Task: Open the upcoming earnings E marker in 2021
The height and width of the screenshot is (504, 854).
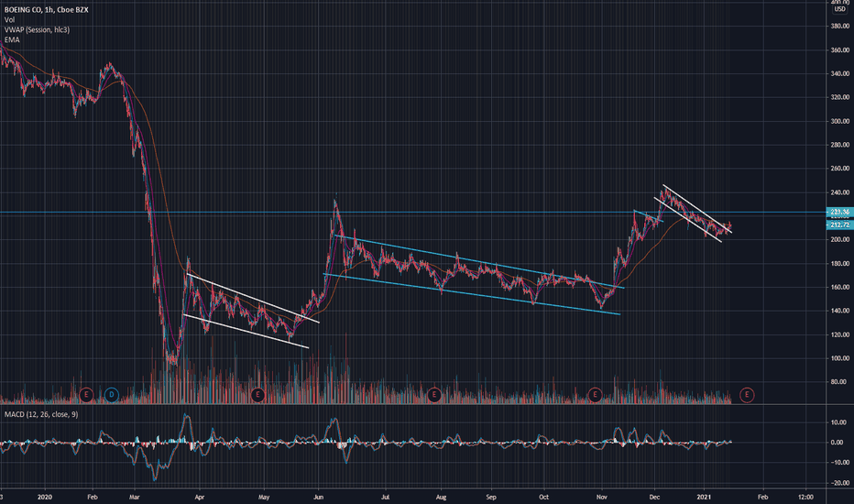Action: (747, 394)
